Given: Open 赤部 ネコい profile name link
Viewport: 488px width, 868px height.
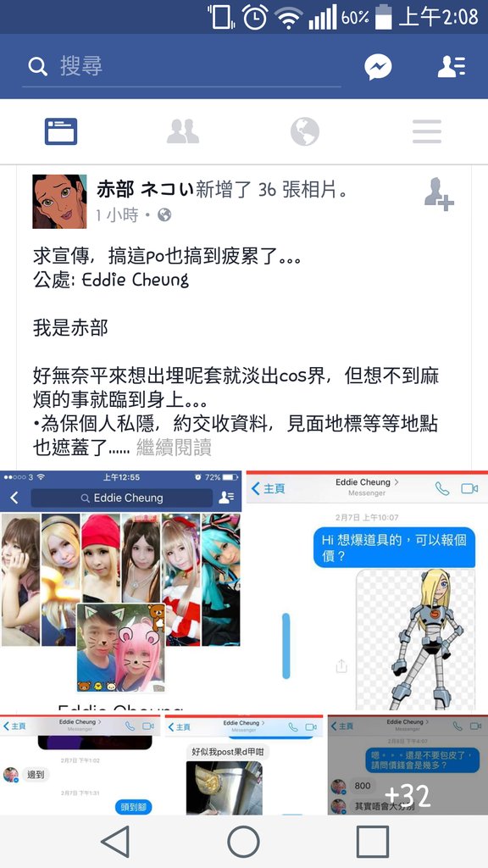Looking at the screenshot, I should pos(145,190).
